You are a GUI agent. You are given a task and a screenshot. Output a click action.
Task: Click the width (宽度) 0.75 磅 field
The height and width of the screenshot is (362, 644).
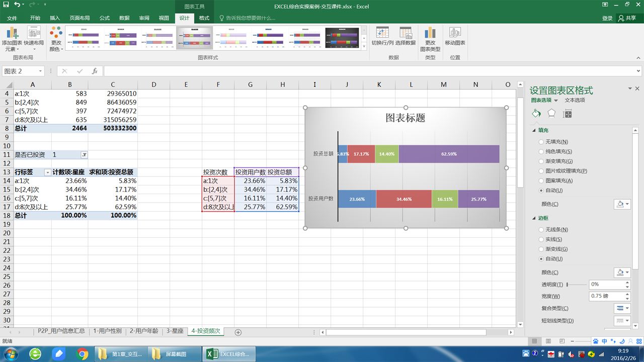pyautogui.click(x=606, y=296)
